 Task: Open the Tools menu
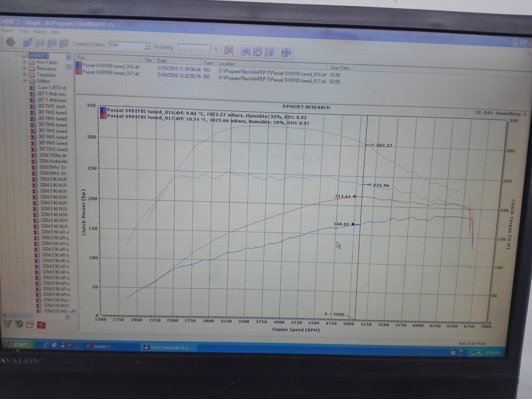point(24,31)
